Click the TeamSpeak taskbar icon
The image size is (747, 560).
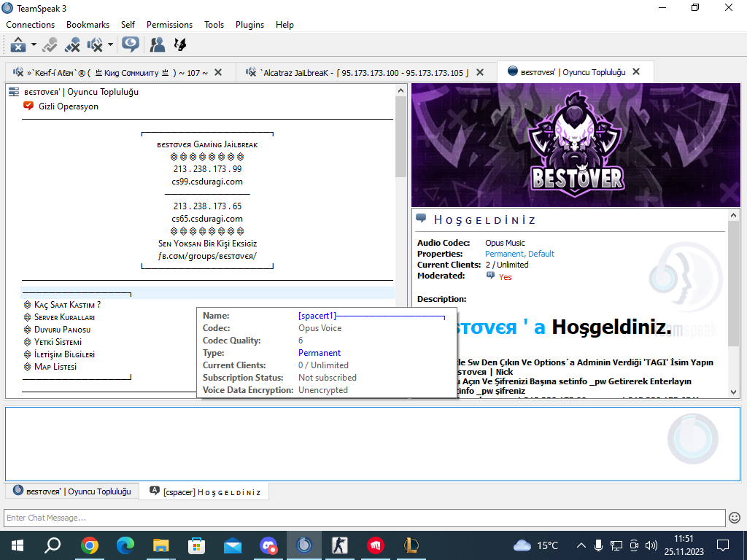coord(304,545)
